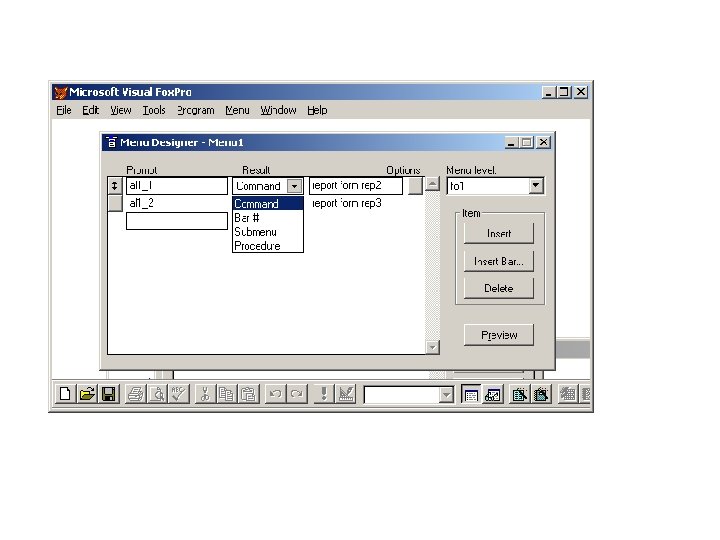Image resolution: width=720 pixels, height=540 pixels.
Task: Open the Window menu
Action: (x=278, y=110)
